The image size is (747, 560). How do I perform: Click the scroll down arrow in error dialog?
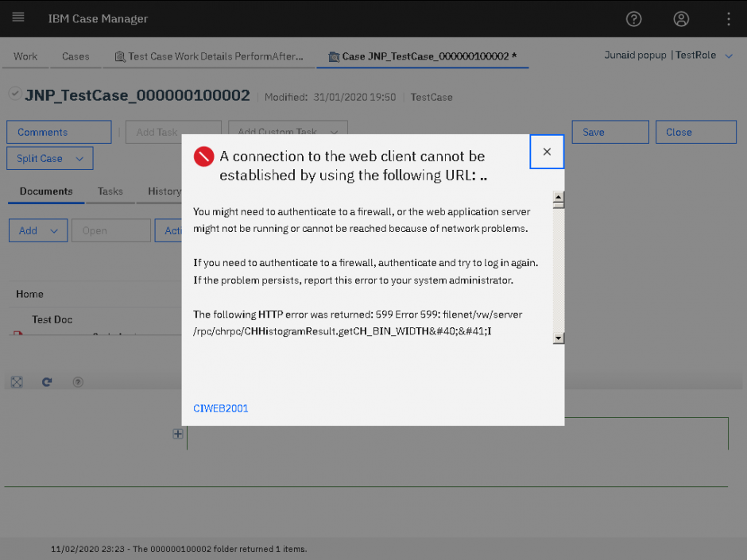coord(559,338)
